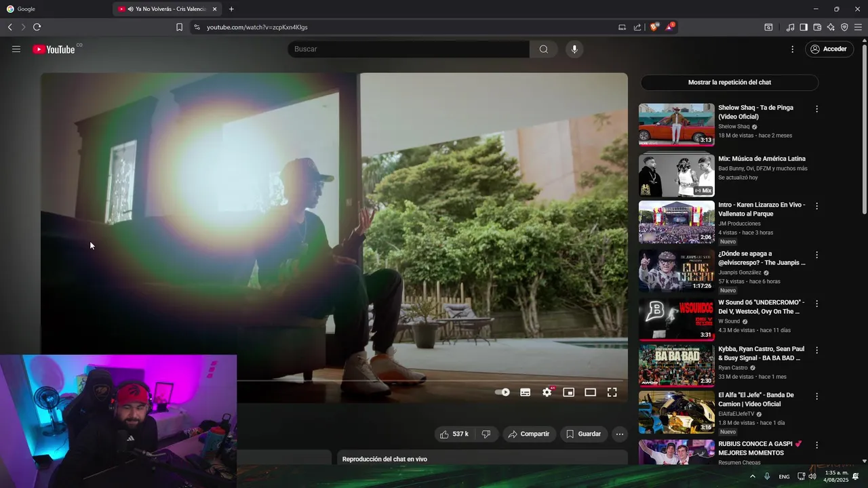The height and width of the screenshot is (488, 868).
Task: Open Shelow Shaq Ta de Pinga thumbnail
Action: coord(676,125)
